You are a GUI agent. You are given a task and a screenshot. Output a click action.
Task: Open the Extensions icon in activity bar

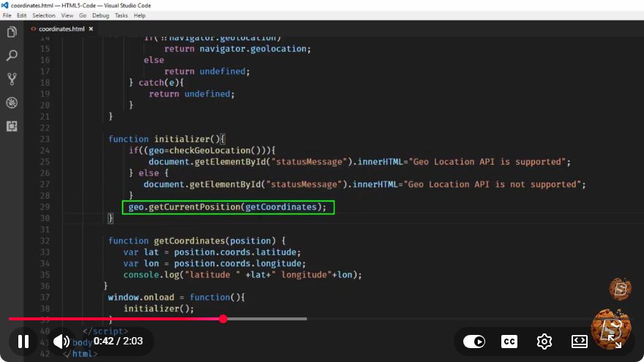coord(12,127)
